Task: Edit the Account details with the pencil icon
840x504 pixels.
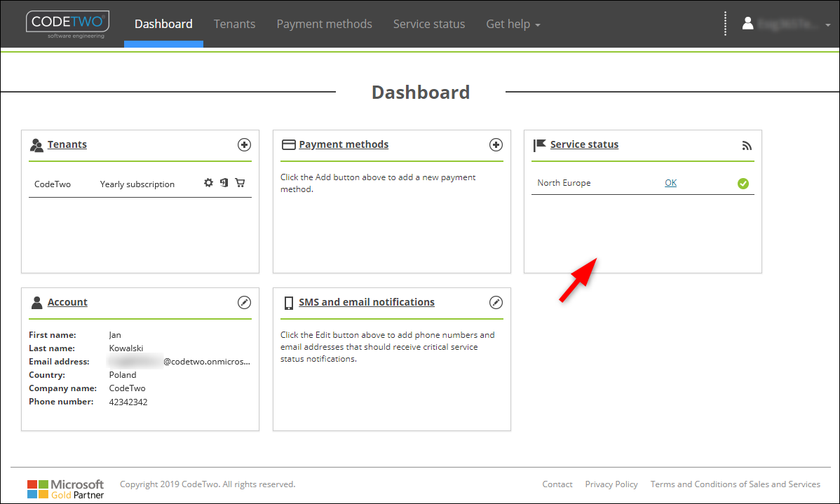Action: [x=244, y=302]
